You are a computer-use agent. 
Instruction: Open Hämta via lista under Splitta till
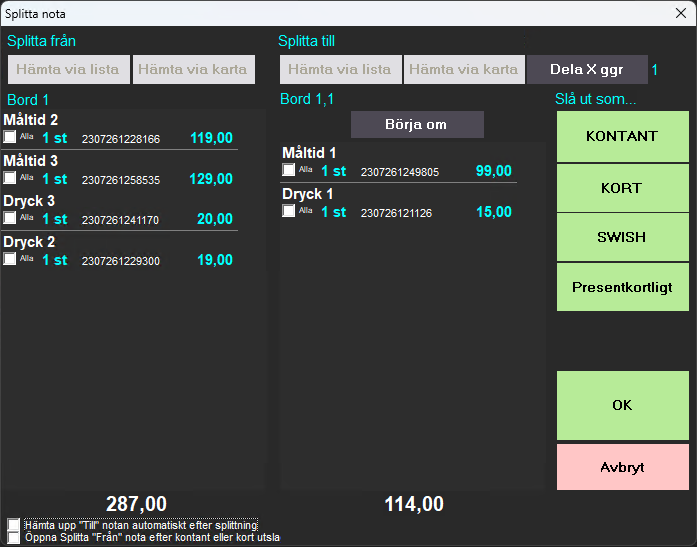pos(340,69)
